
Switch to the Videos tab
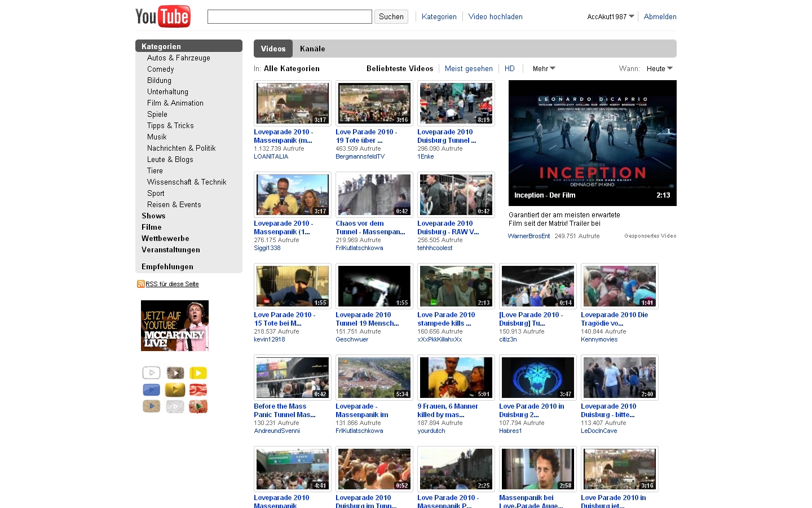click(x=273, y=49)
